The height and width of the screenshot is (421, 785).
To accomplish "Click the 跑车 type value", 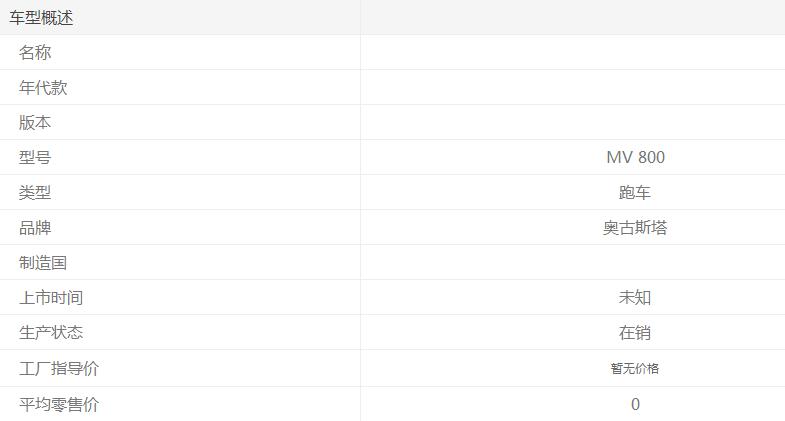I will pyautogui.click(x=635, y=192).
